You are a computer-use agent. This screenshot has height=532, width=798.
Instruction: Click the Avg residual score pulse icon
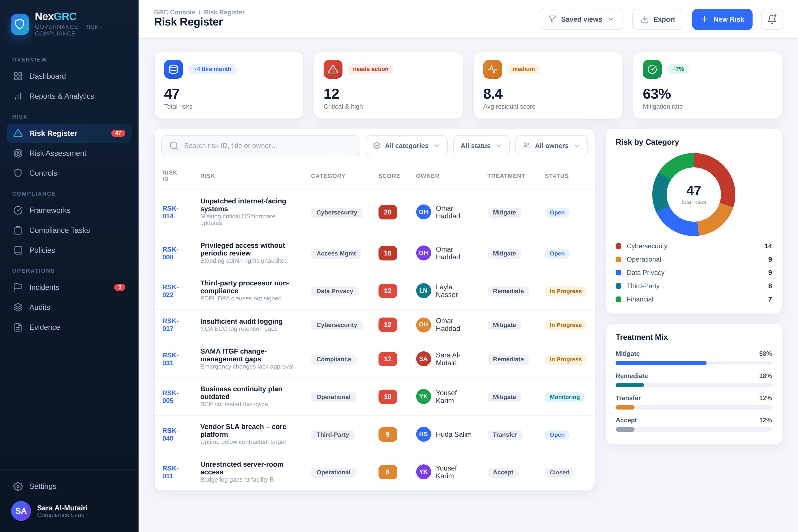(493, 69)
